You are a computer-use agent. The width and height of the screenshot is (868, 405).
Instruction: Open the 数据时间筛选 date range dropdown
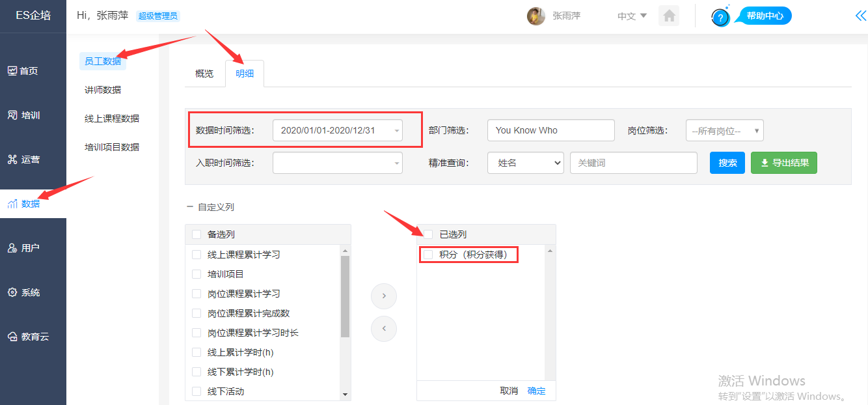(337, 130)
